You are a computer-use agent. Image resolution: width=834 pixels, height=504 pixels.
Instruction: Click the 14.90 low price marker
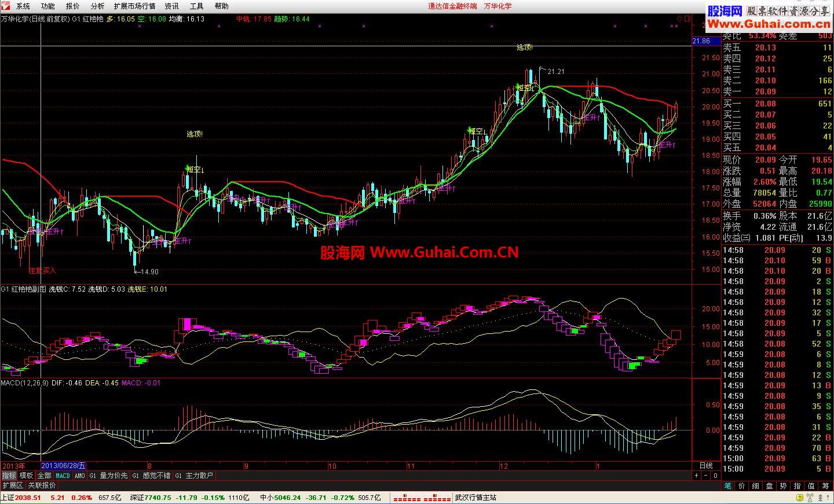click(149, 271)
